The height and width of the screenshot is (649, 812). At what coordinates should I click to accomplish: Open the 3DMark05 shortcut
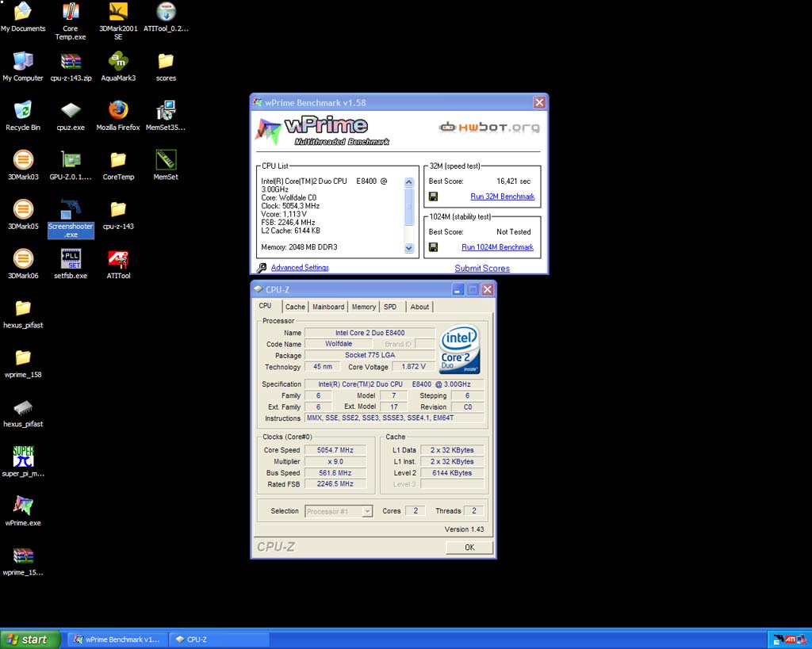[23, 215]
